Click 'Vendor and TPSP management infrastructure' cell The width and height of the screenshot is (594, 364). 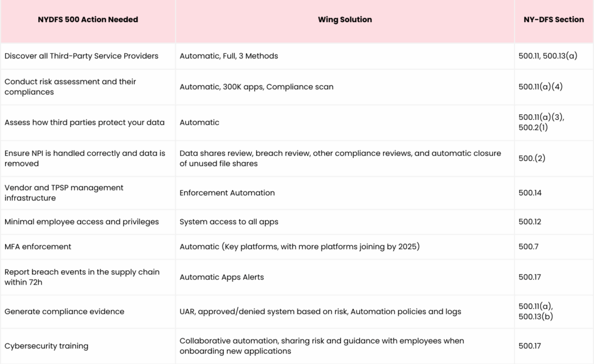88,193
